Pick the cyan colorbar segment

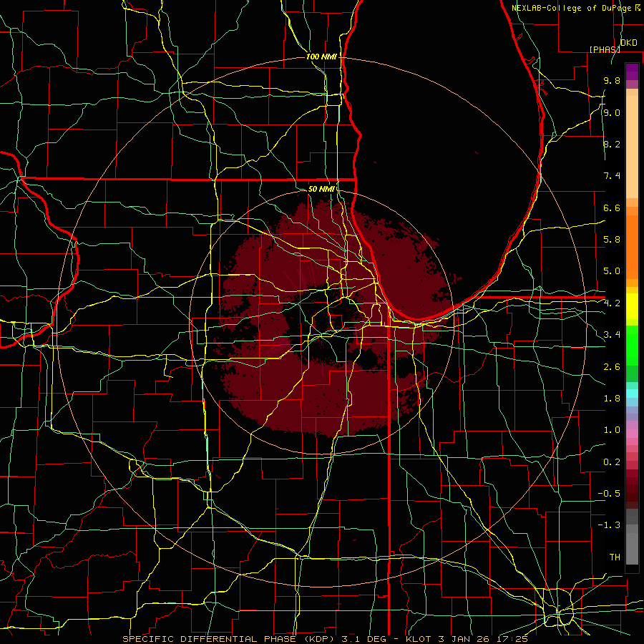(x=632, y=394)
